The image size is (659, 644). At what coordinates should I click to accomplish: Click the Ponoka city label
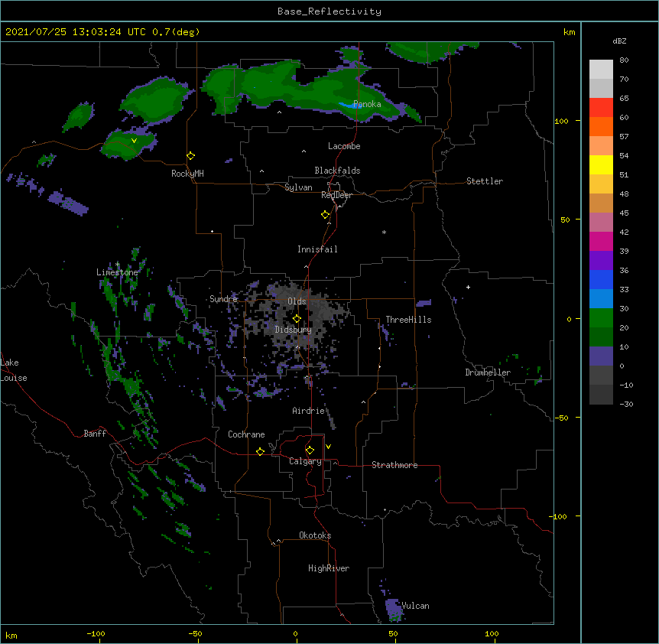coord(367,104)
